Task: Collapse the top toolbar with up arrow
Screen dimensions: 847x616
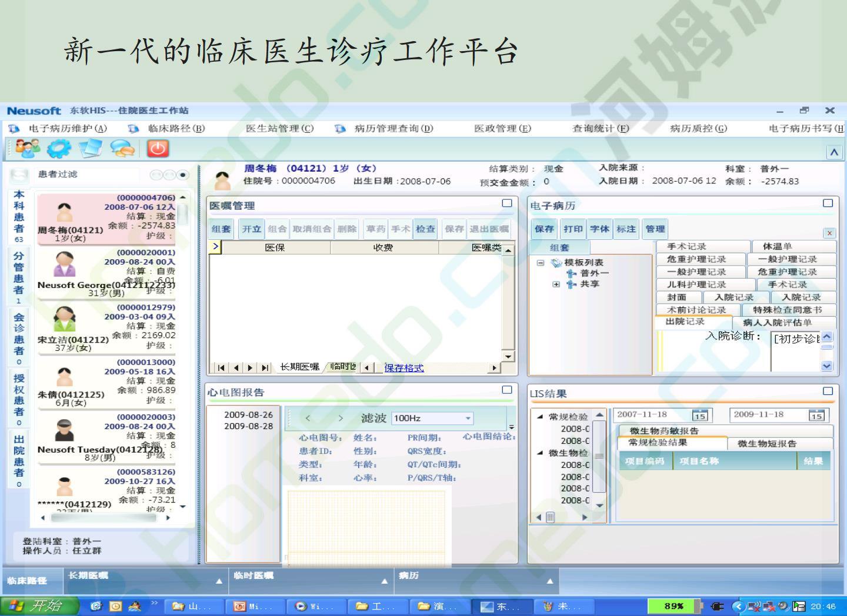Action: coord(834,152)
